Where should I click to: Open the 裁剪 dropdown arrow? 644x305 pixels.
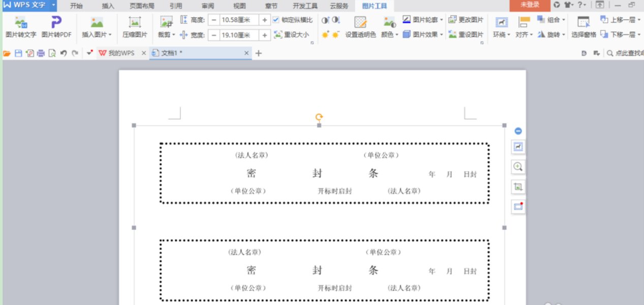pos(174,36)
